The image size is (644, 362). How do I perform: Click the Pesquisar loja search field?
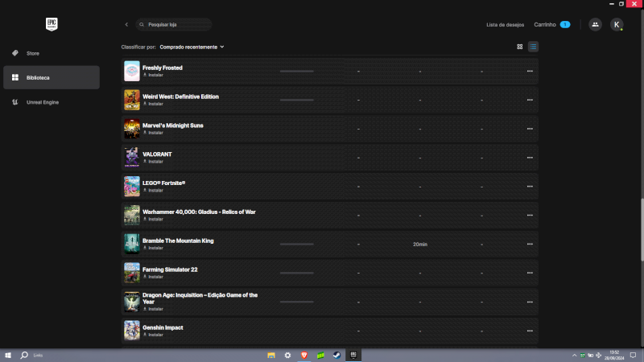pos(174,25)
